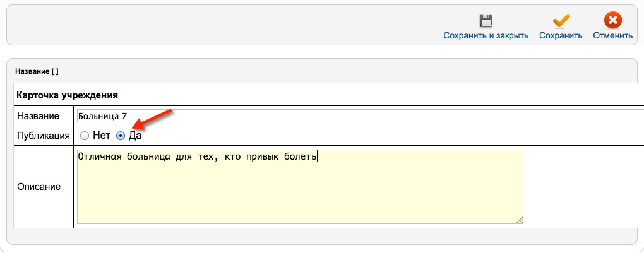
Task: Click the 'Нет' label text
Action: 102,136
